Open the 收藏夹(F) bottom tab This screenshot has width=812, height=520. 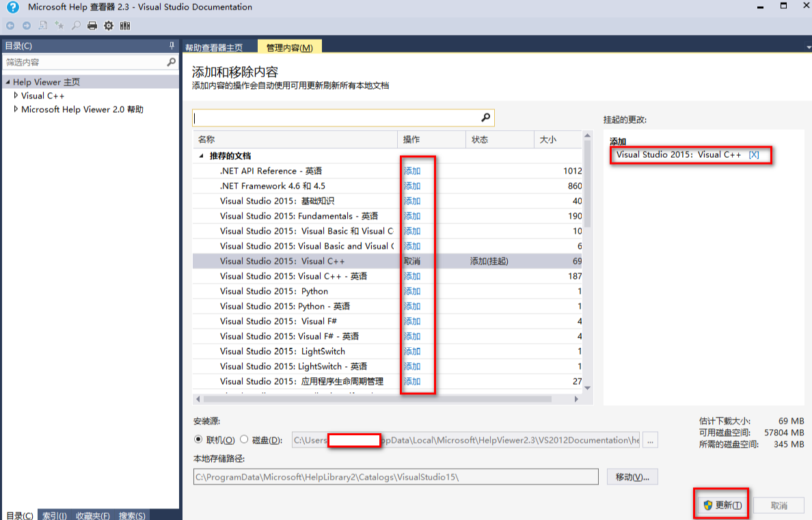coord(93,515)
